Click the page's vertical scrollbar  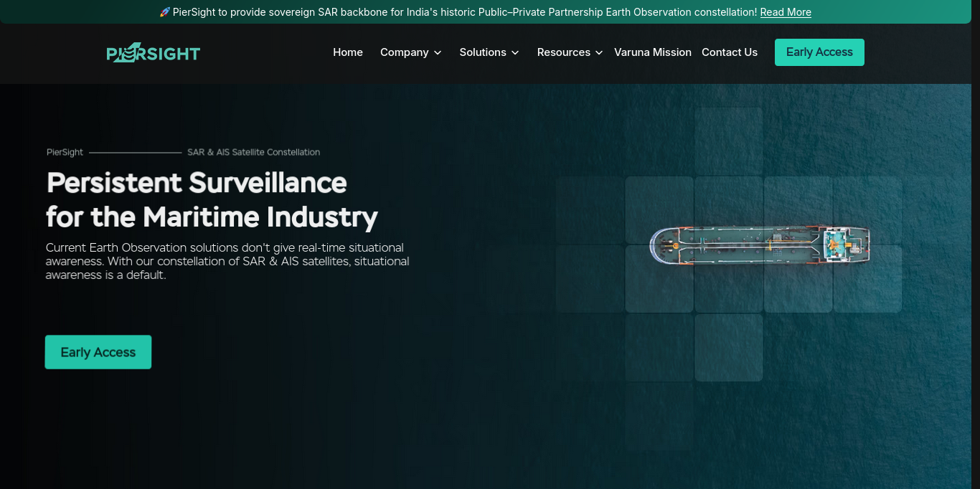976,244
